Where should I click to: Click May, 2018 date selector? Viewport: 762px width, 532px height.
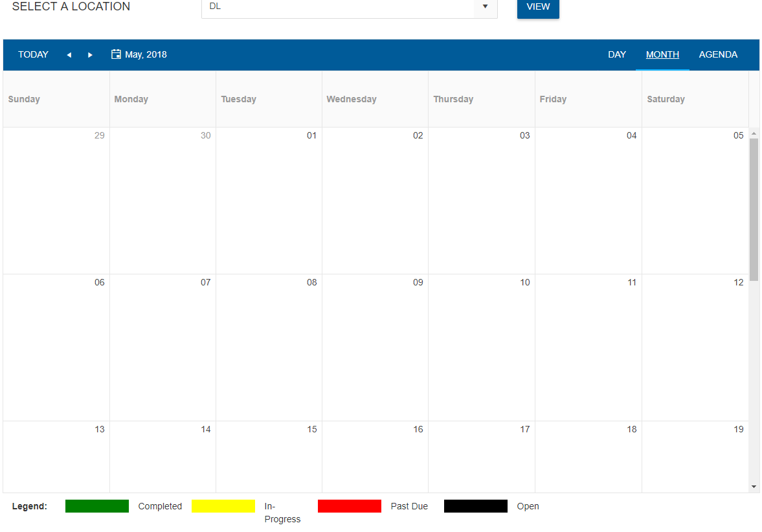[146, 54]
